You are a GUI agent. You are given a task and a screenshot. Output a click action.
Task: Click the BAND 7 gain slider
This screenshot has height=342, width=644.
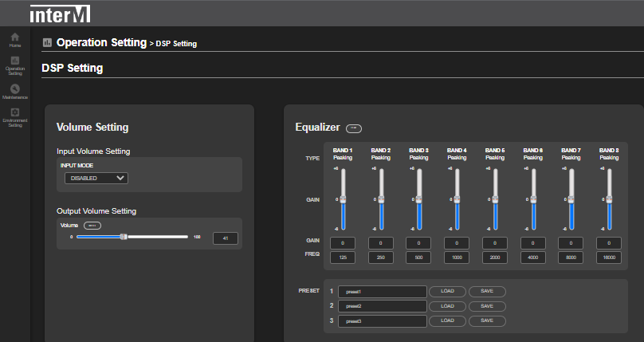[x=571, y=199]
